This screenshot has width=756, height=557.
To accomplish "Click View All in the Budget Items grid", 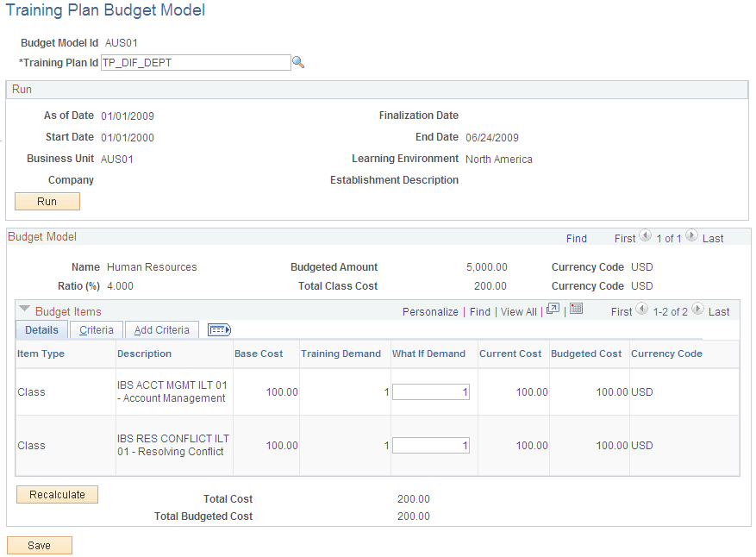I will [x=518, y=311].
